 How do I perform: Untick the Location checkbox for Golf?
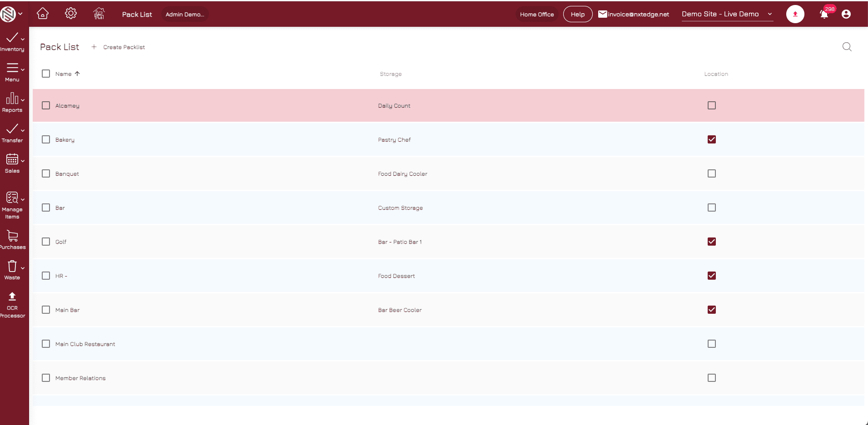click(x=712, y=242)
